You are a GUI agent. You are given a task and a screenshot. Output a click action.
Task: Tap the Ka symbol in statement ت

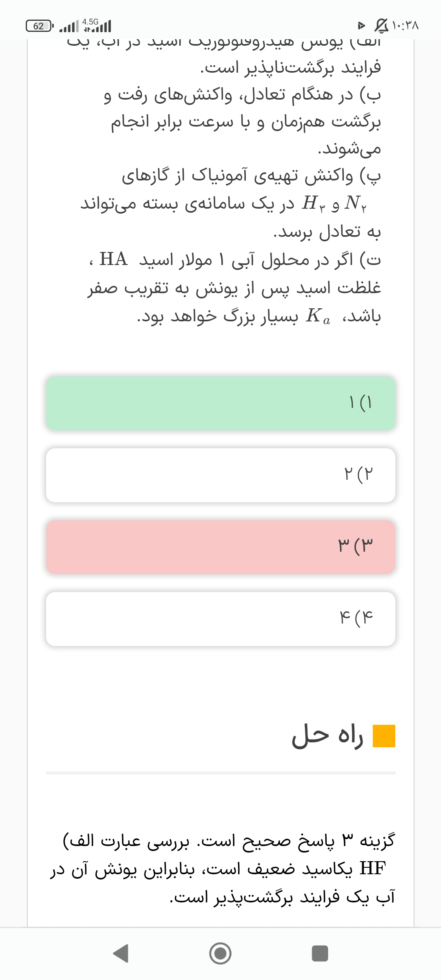pyautogui.click(x=318, y=316)
